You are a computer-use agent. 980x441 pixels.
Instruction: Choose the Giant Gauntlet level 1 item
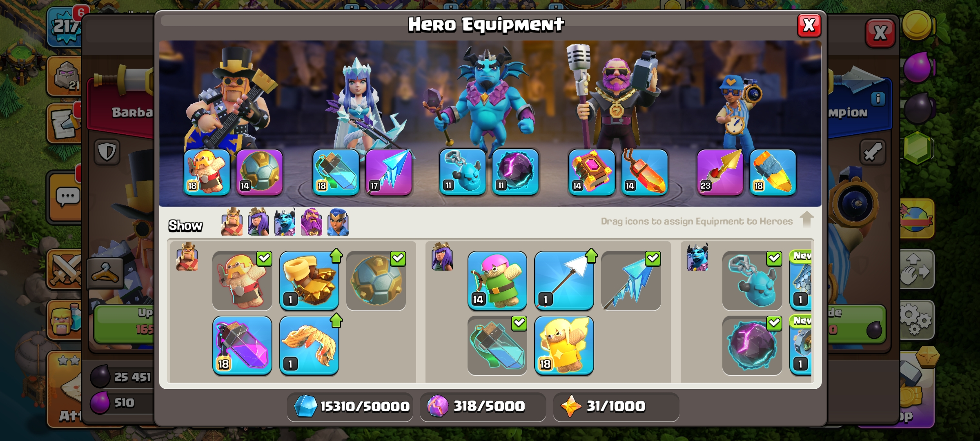pos(309,281)
